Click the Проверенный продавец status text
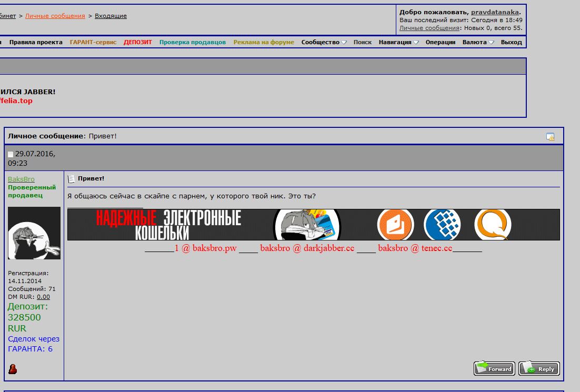The width and height of the screenshot is (580, 392). pos(32,191)
